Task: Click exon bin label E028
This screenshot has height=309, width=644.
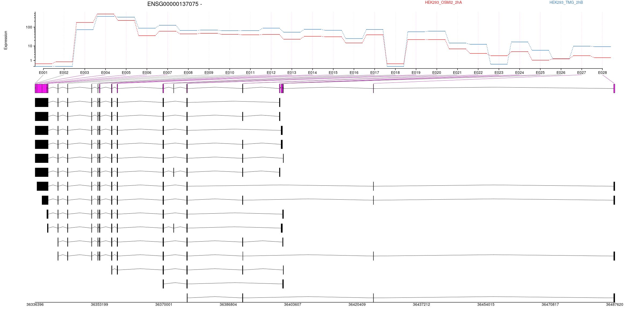Action: point(602,73)
